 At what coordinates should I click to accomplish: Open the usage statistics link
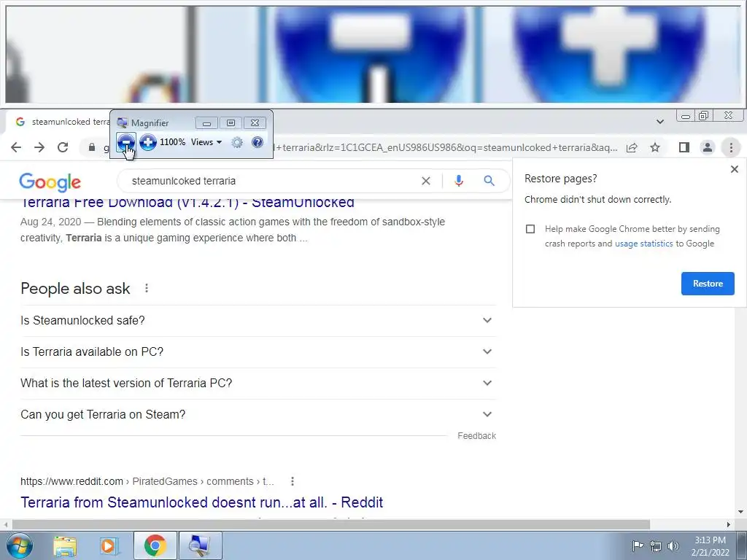pos(643,244)
